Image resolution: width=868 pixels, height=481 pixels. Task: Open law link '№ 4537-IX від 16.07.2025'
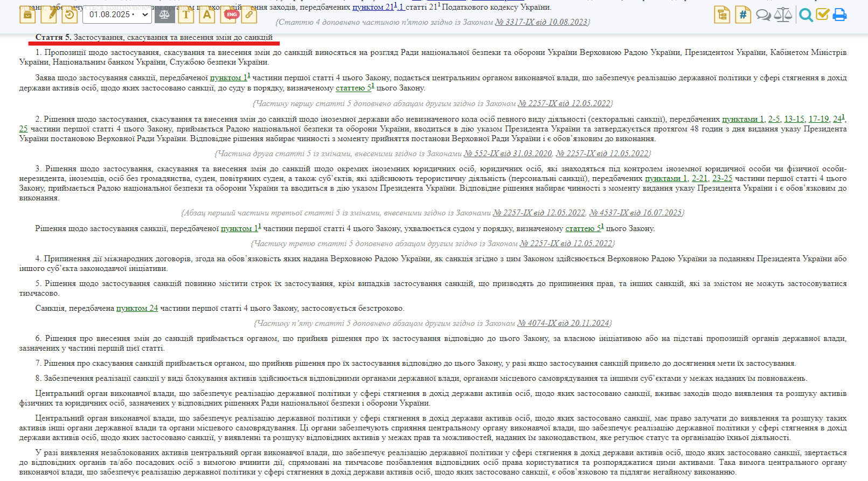pyautogui.click(x=635, y=213)
